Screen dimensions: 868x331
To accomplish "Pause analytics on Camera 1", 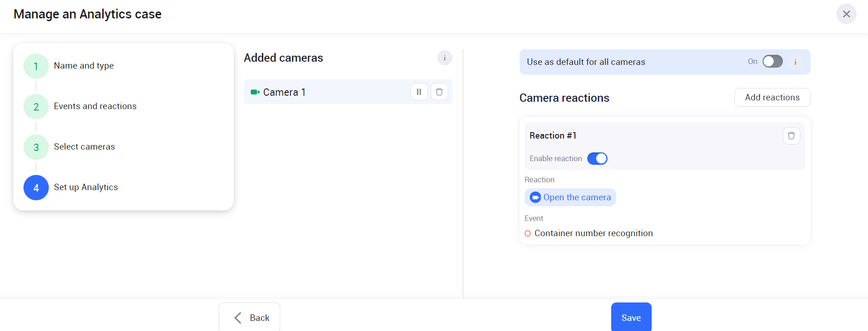I will point(419,92).
